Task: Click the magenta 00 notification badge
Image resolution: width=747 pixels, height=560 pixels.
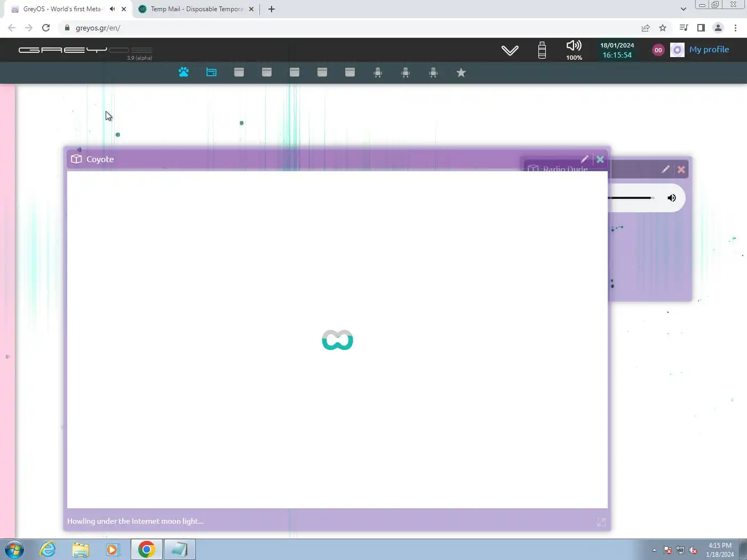Action: [x=658, y=50]
